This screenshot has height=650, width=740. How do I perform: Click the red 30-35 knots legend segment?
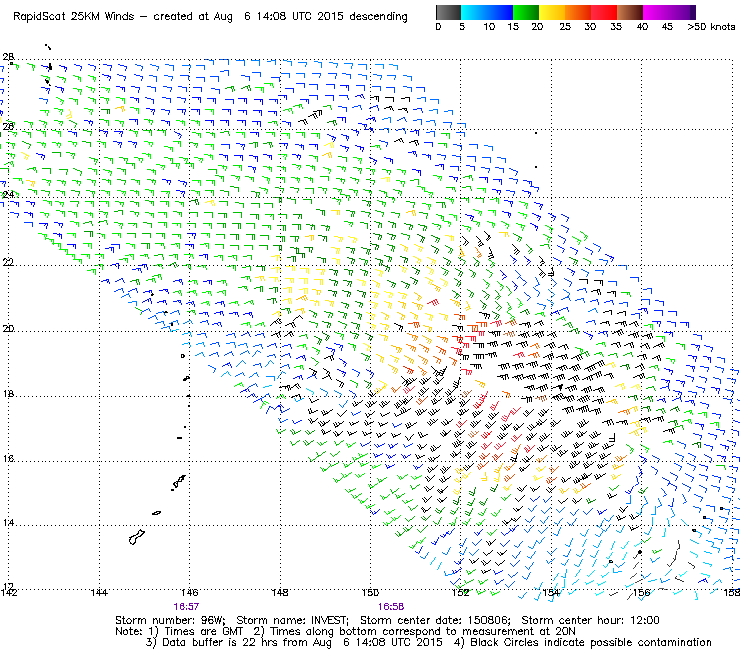604,12
